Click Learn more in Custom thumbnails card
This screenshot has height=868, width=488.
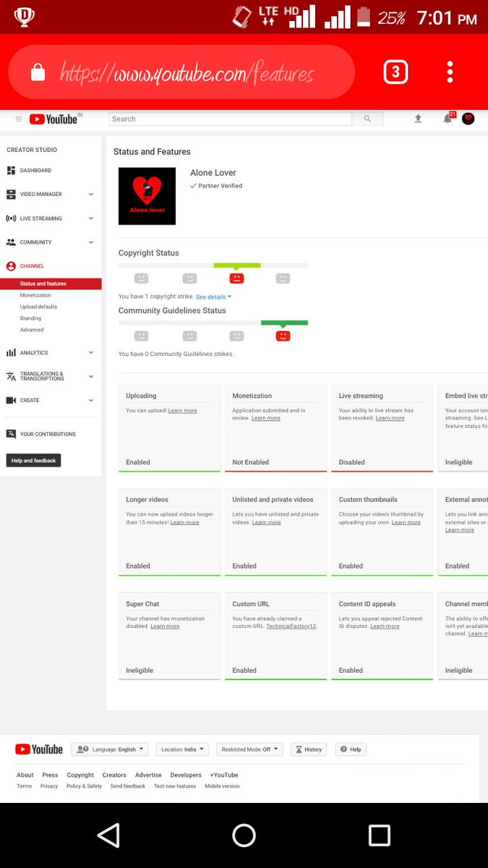point(406,522)
